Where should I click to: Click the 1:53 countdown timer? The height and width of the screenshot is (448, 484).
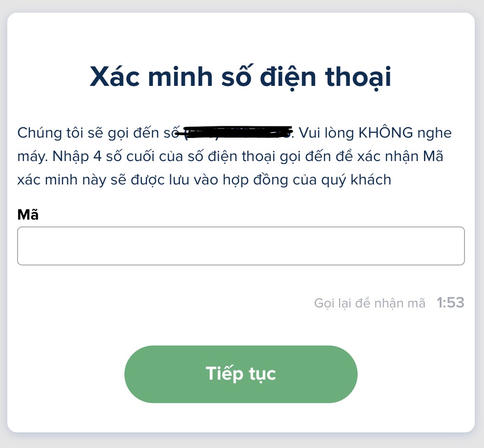[x=450, y=303]
